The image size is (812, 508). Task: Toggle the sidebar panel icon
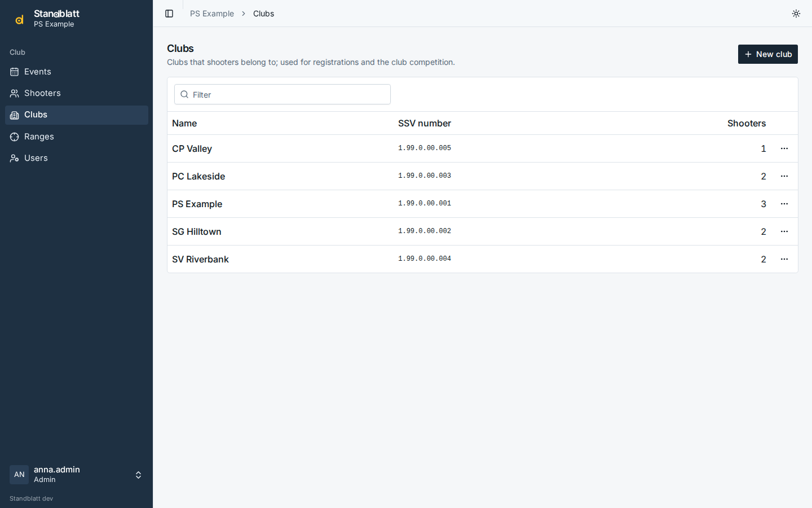click(169, 14)
